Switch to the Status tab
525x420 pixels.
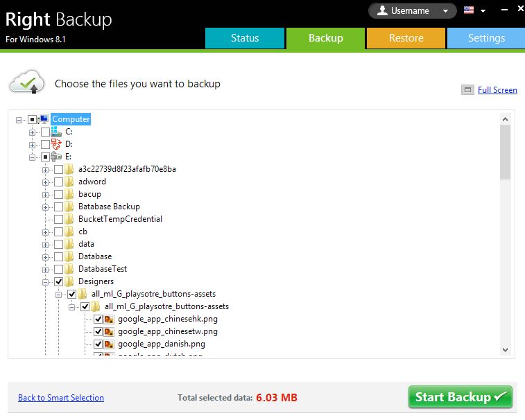[x=245, y=38]
